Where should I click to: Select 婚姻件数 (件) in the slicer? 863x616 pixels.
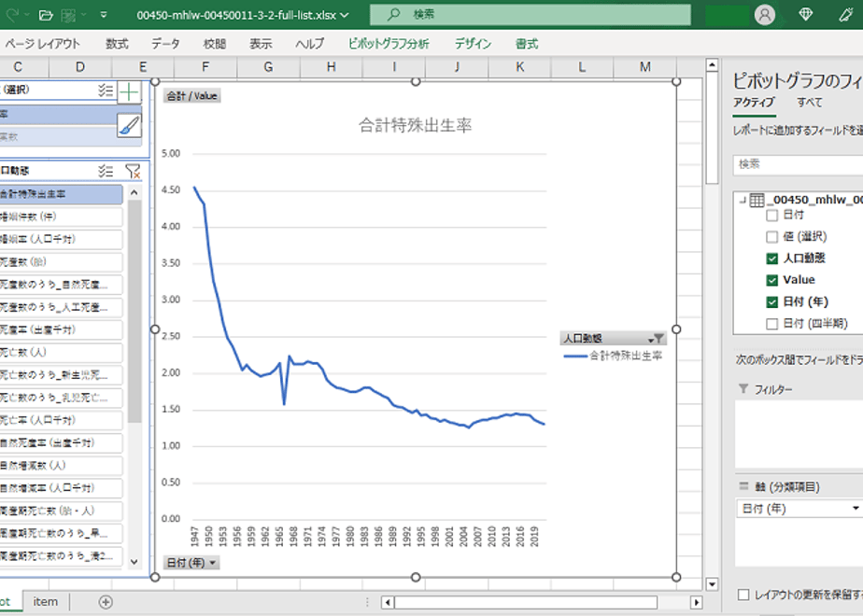coord(61,217)
